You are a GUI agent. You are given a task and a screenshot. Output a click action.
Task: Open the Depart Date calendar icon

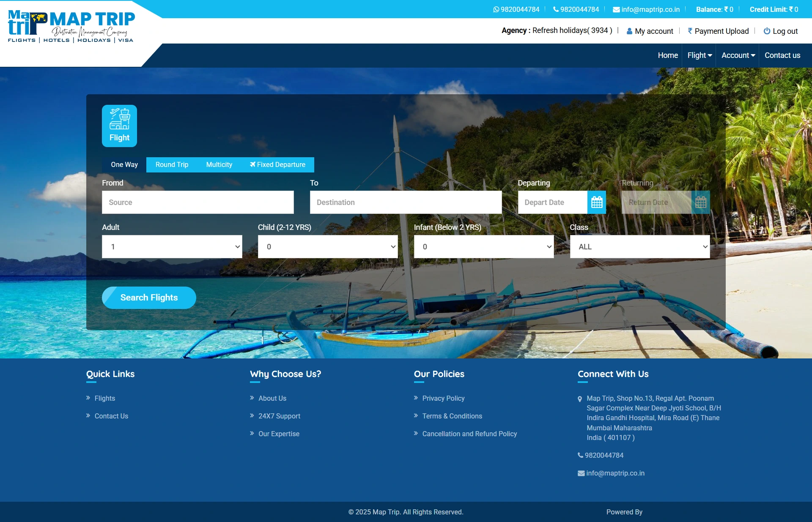click(x=596, y=202)
